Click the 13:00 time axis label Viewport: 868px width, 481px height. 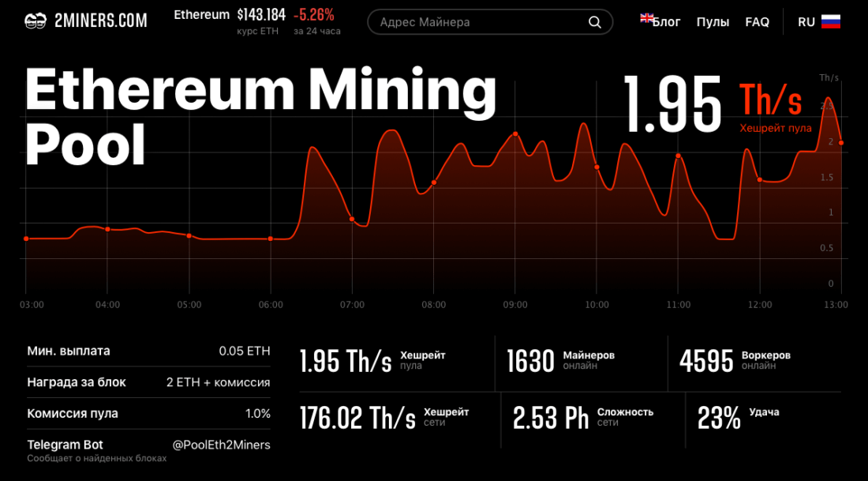[x=836, y=305]
